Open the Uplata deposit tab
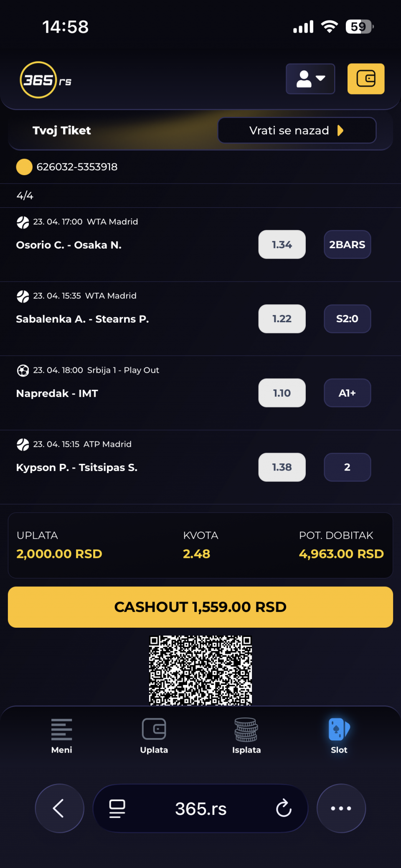Image resolution: width=401 pixels, height=868 pixels. [154, 736]
